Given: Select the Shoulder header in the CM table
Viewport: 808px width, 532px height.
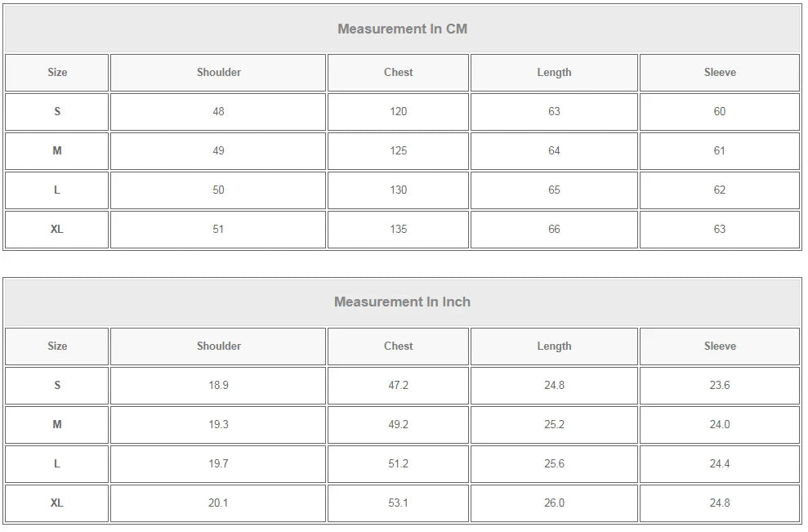Looking at the screenshot, I should pyautogui.click(x=218, y=72).
